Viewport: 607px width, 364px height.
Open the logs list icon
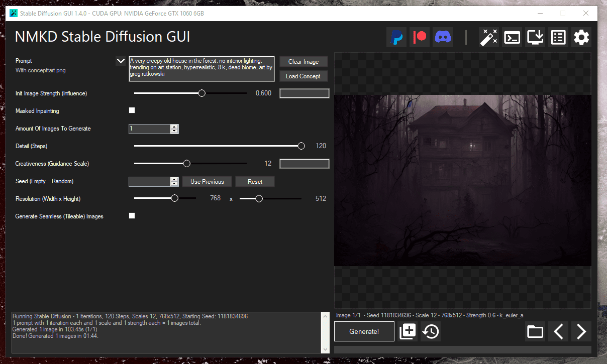[x=558, y=37]
